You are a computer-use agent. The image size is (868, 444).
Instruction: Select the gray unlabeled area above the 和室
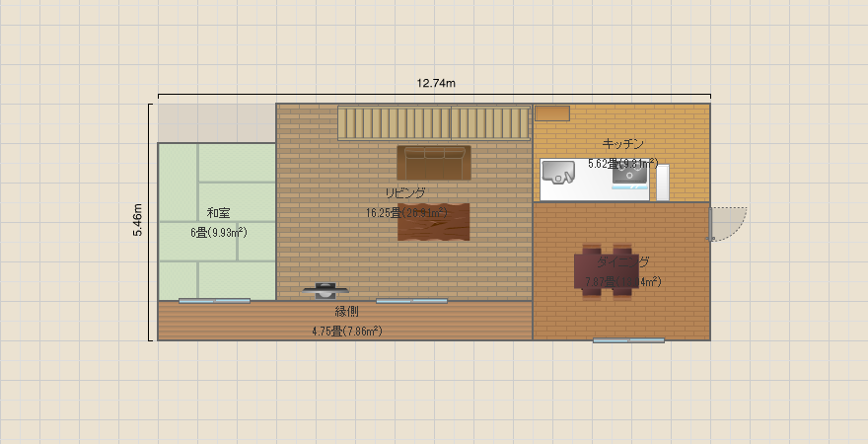click(216, 123)
